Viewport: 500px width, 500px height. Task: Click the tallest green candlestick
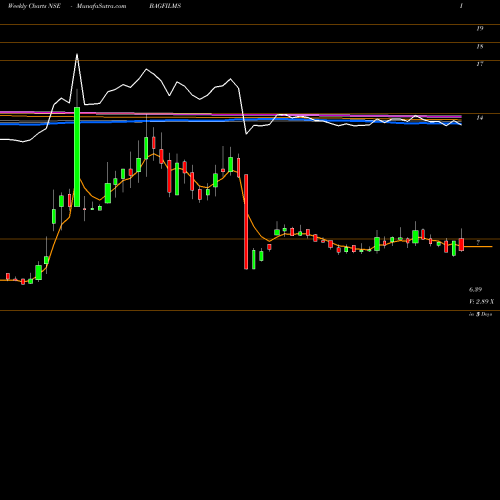coord(77,157)
